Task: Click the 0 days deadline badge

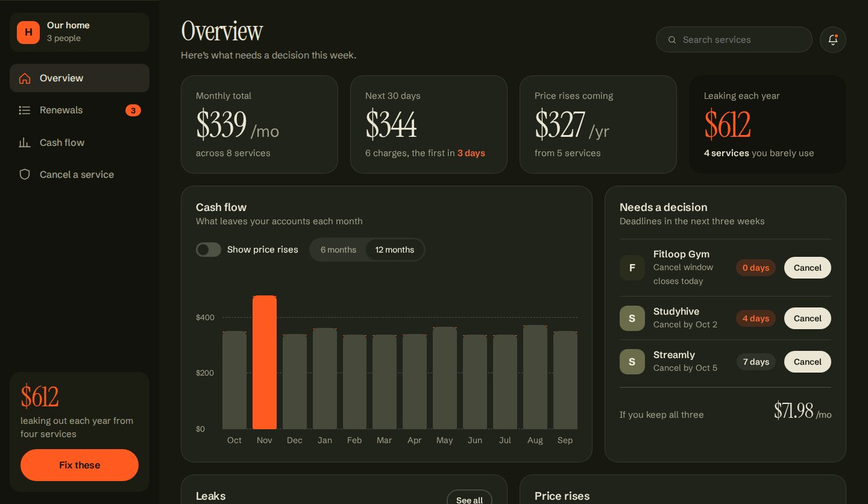Action: coord(756,268)
